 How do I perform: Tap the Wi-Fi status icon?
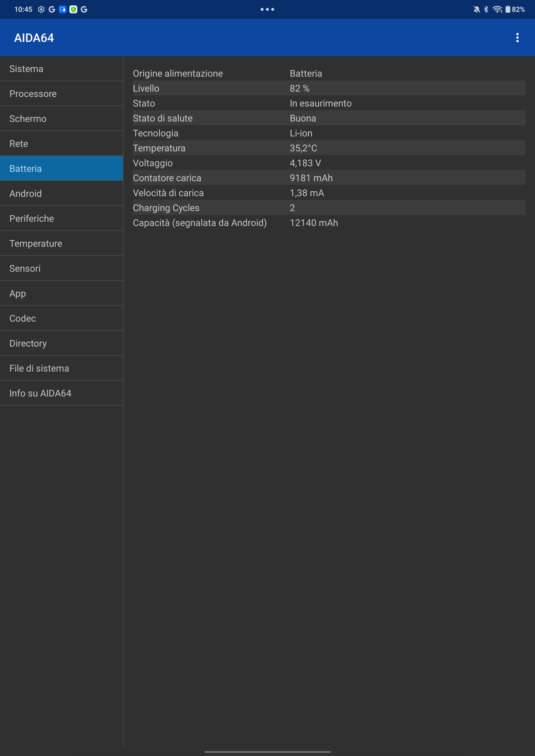pyautogui.click(x=497, y=9)
